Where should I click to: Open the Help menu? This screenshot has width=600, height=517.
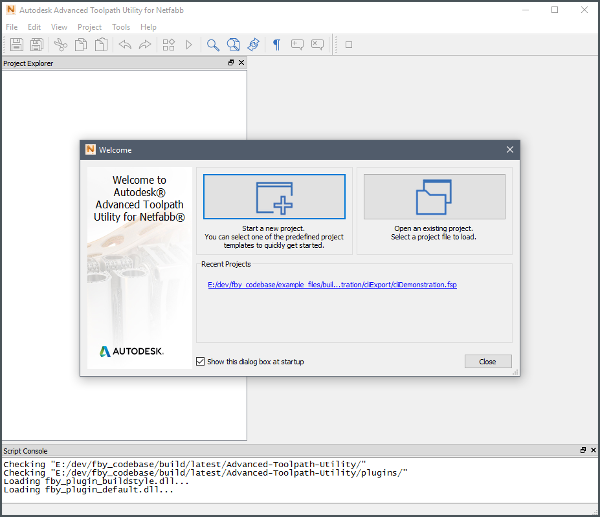tap(148, 27)
